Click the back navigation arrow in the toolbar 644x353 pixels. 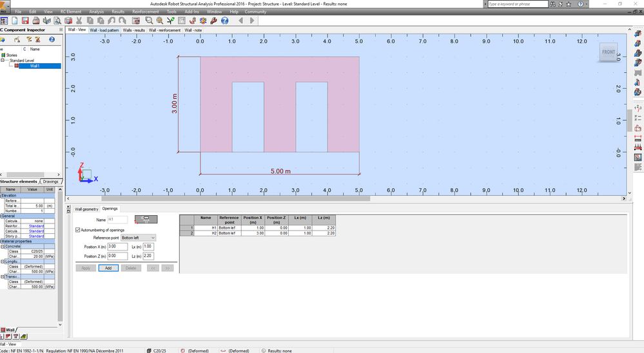240,21
